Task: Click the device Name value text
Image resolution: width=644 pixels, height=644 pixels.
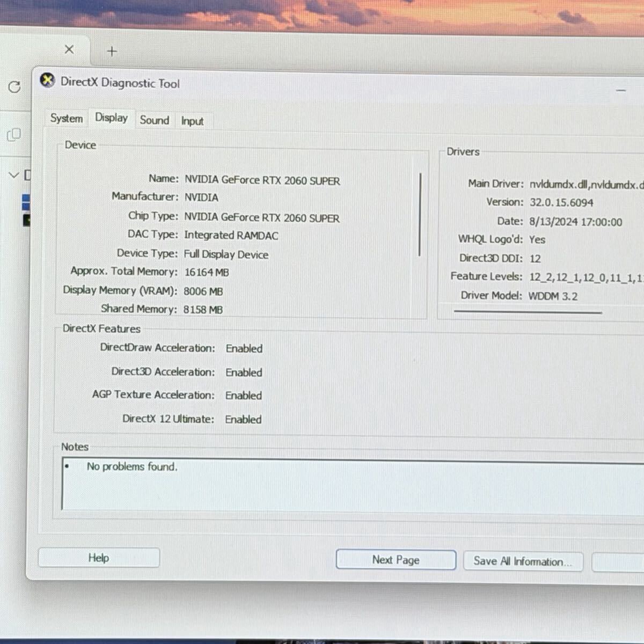Action: coord(262,180)
